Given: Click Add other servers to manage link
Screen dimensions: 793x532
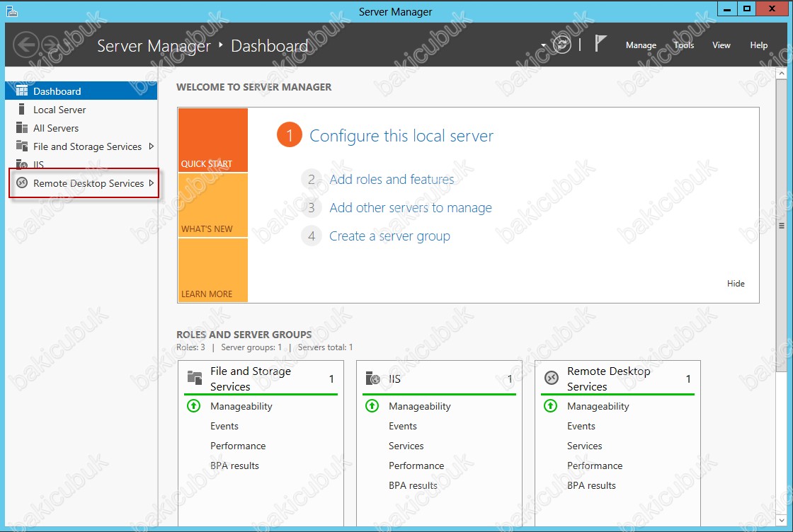Looking at the screenshot, I should click(411, 208).
